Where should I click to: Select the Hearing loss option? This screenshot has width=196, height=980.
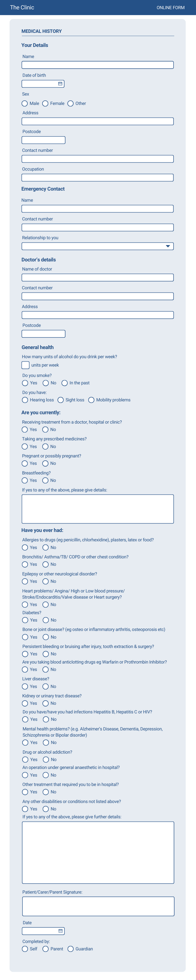pyautogui.click(x=25, y=400)
